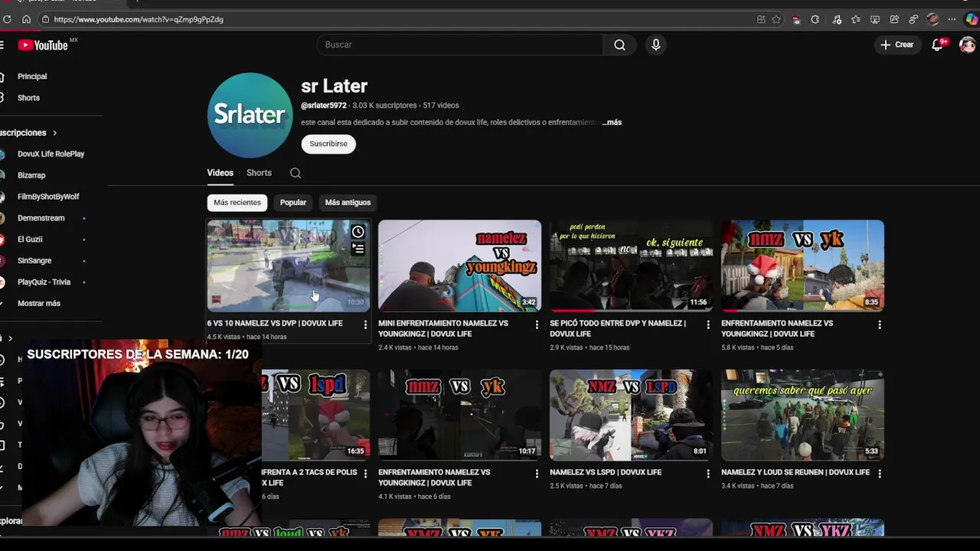Open options for 10:17 ENFRENTAMIENTO video
This screenshot has height=551, width=980.
click(537, 474)
